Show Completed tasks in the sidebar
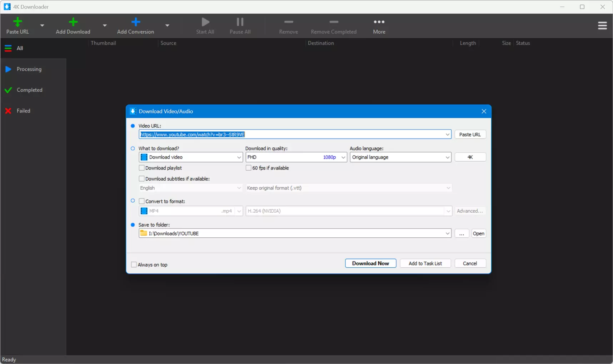Screen dimensions: 613x364 (33, 90)
